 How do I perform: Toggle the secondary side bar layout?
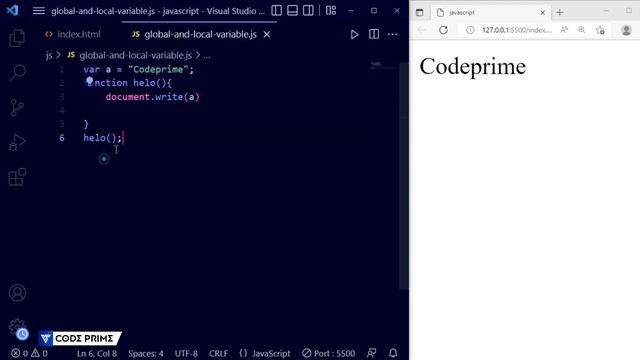click(308, 11)
